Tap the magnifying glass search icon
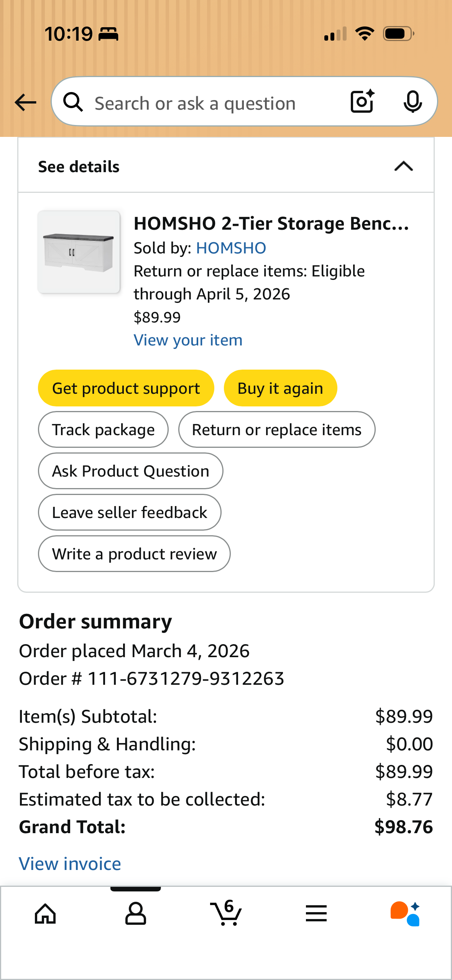This screenshot has height=980, width=452. 73,102
